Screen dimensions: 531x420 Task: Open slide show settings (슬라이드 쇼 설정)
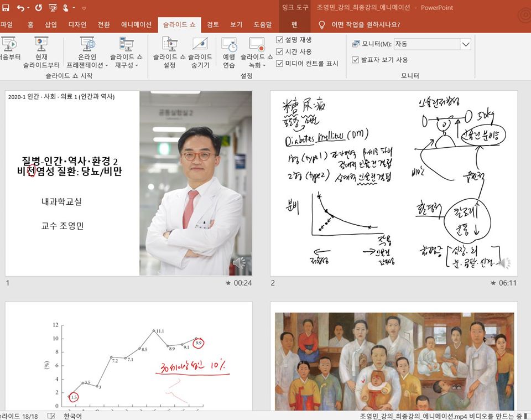(169, 53)
